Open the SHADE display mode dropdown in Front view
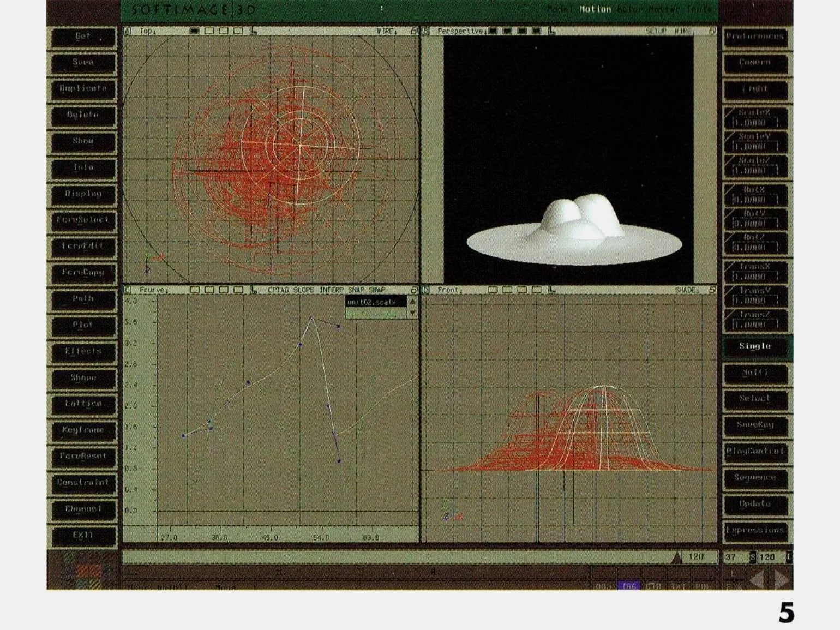The image size is (840, 630). (x=687, y=290)
